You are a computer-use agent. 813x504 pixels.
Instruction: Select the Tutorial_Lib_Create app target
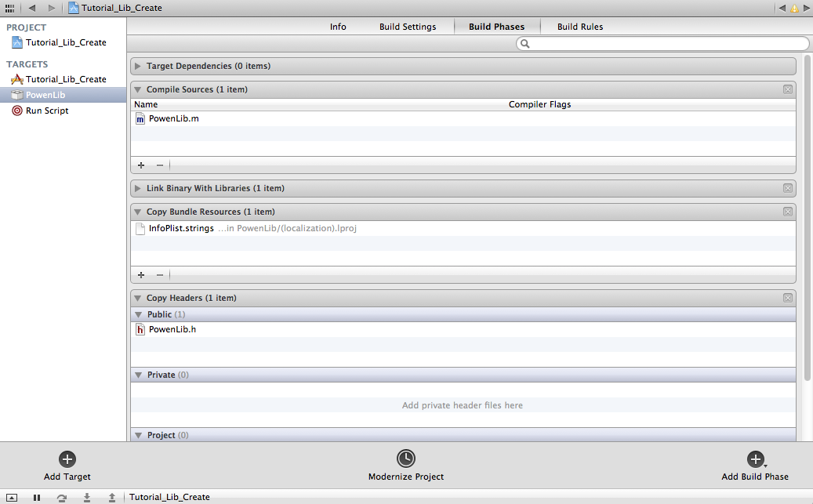[x=64, y=79]
